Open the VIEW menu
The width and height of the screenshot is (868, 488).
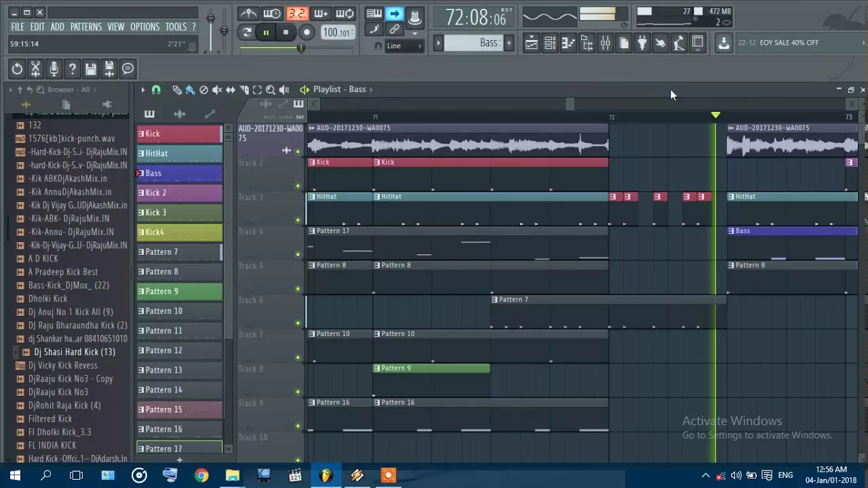[x=116, y=27]
